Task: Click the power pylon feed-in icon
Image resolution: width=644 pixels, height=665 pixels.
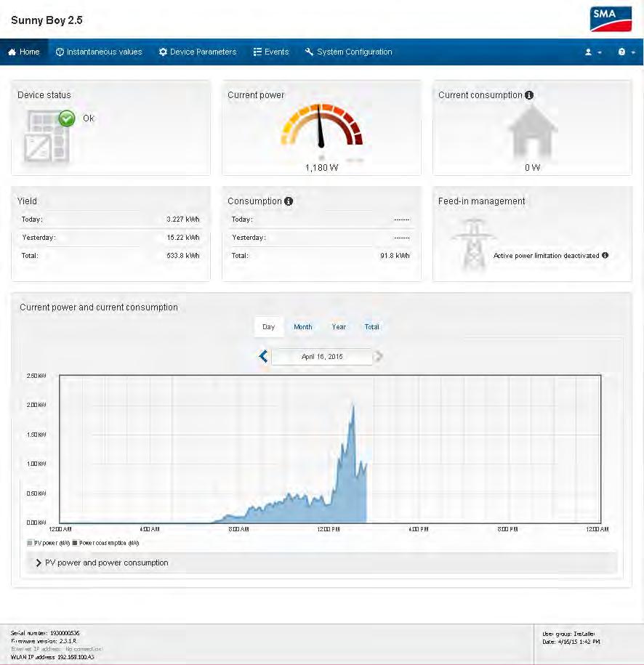Action: [x=473, y=244]
